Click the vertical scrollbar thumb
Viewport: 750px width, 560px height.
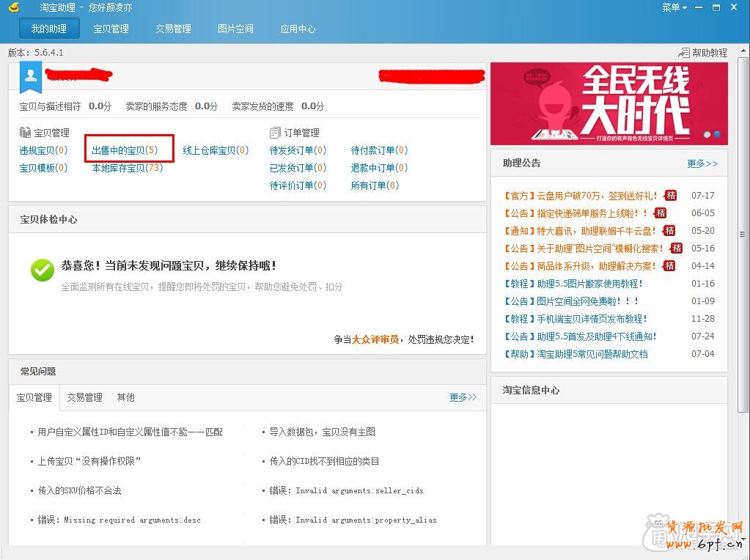[743, 235]
